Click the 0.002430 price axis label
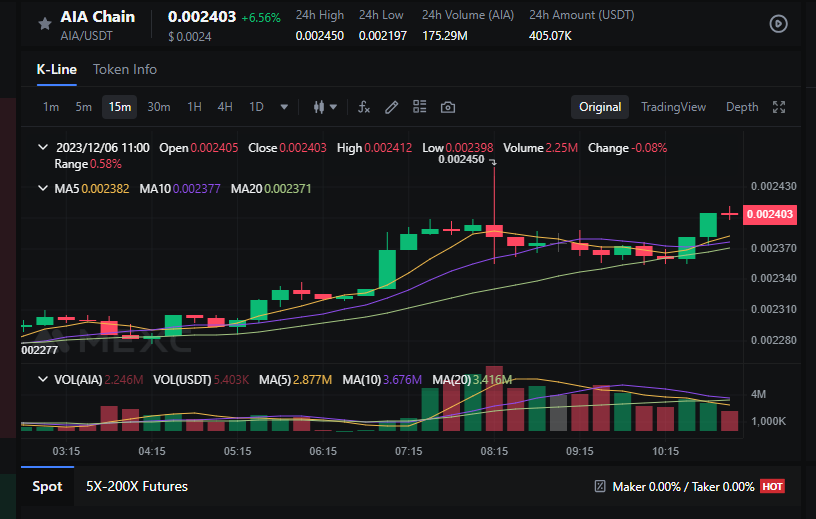 tap(773, 186)
